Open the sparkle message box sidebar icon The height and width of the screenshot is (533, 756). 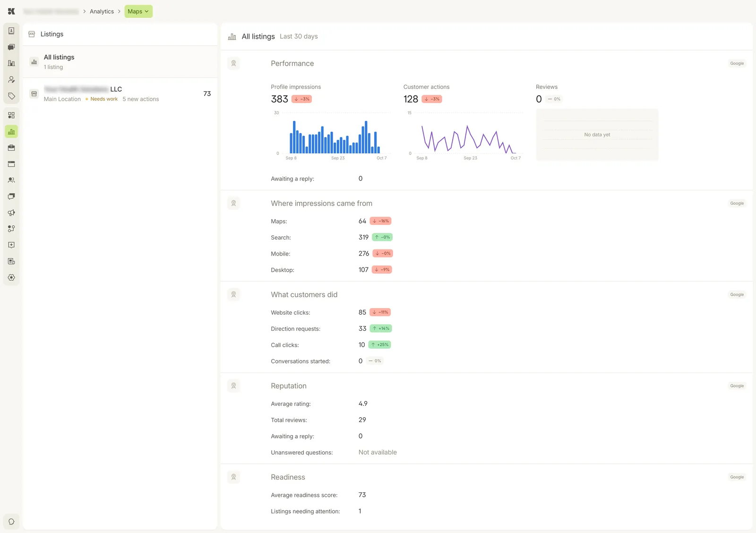(x=11, y=245)
